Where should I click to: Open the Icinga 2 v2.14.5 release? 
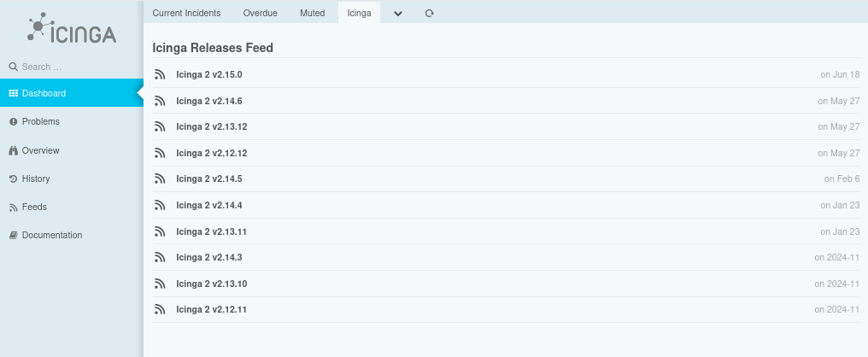[209, 178]
